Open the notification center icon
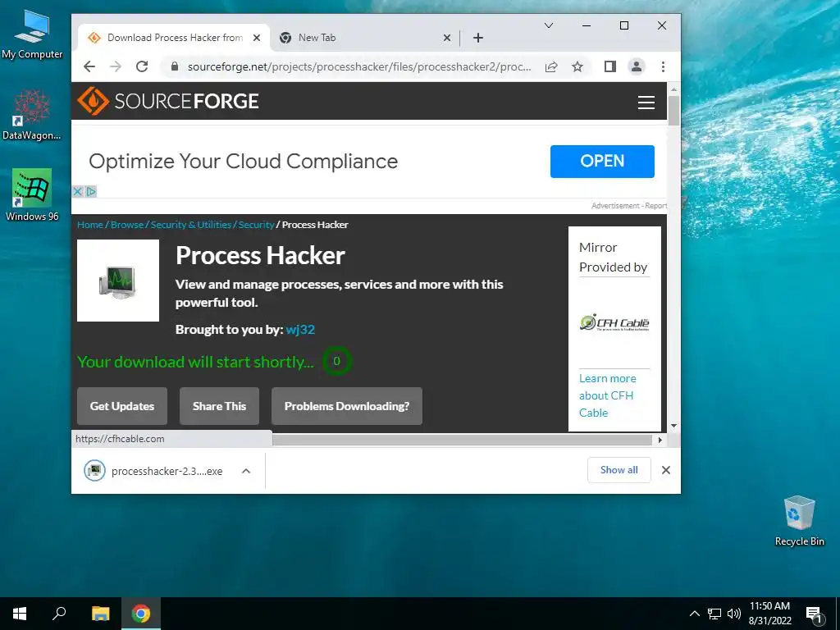Image resolution: width=840 pixels, height=630 pixels. (814, 614)
